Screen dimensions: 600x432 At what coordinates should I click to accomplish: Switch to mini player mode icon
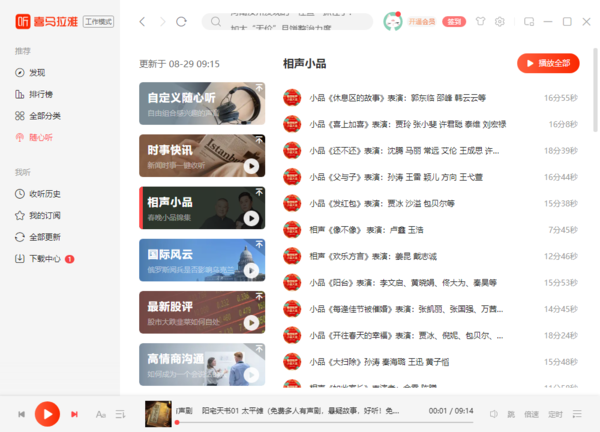tap(529, 22)
